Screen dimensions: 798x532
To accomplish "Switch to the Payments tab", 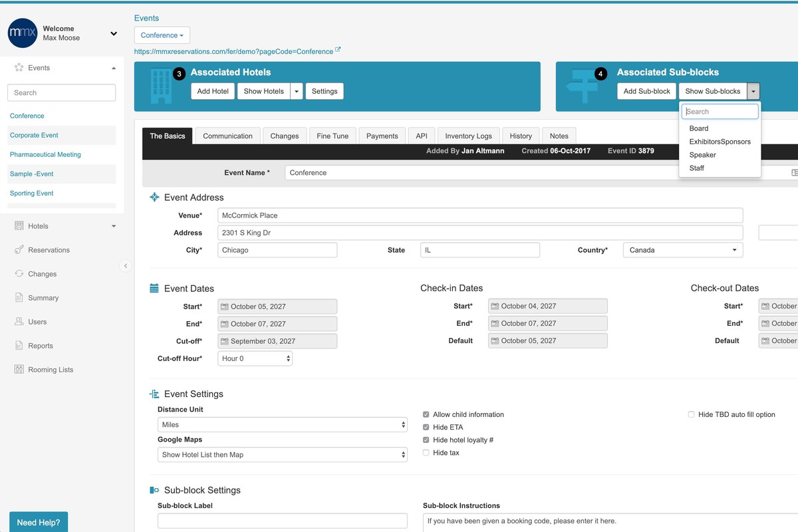I will pyautogui.click(x=382, y=136).
